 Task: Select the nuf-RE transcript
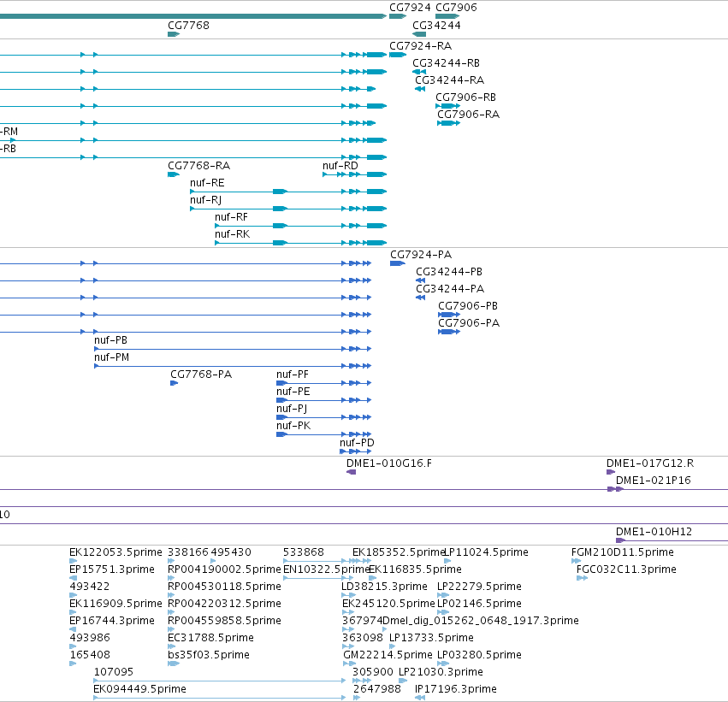tap(288, 192)
